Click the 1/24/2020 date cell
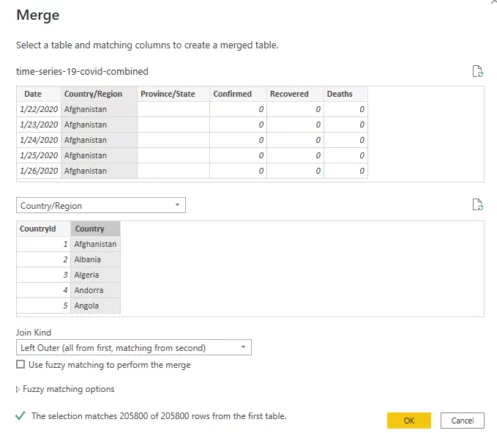The height and width of the screenshot is (433, 497). [39, 140]
